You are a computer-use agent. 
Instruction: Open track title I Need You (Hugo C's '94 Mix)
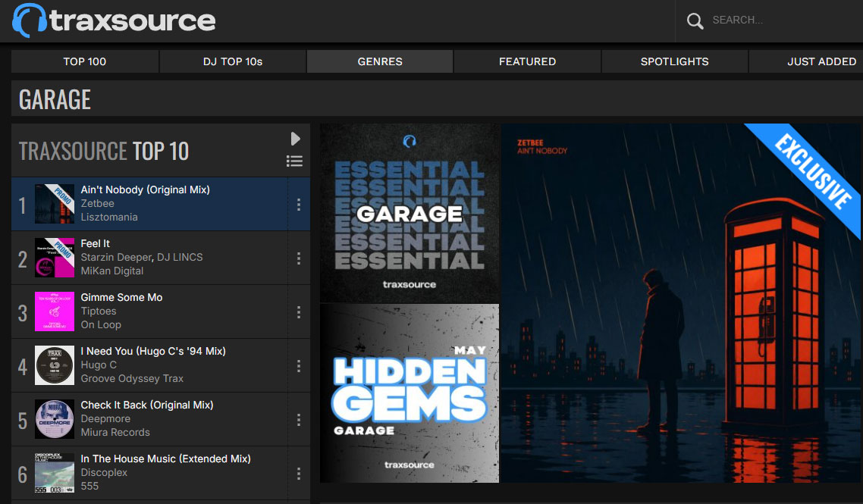pos(153,351)
